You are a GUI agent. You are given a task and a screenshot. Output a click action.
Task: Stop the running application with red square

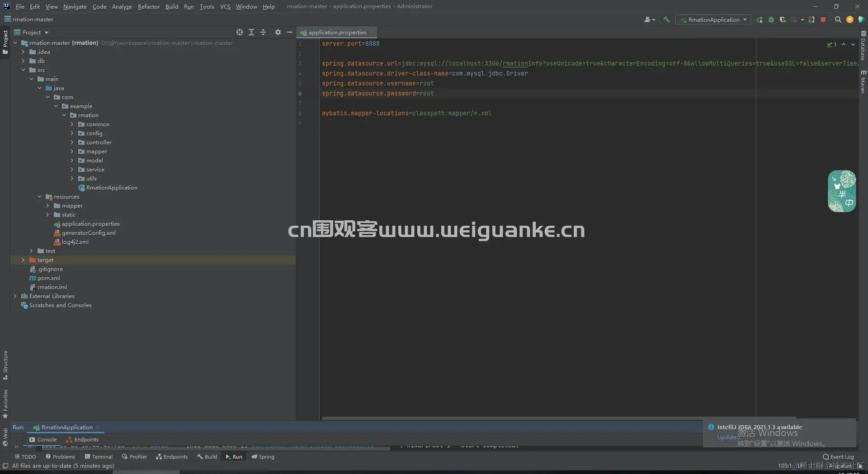[823, 19]
